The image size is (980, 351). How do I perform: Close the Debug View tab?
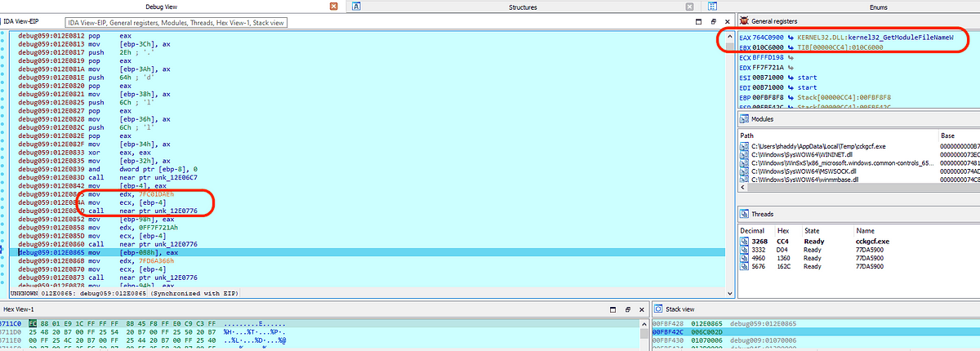pyautogui.click(x=332, y=7)
